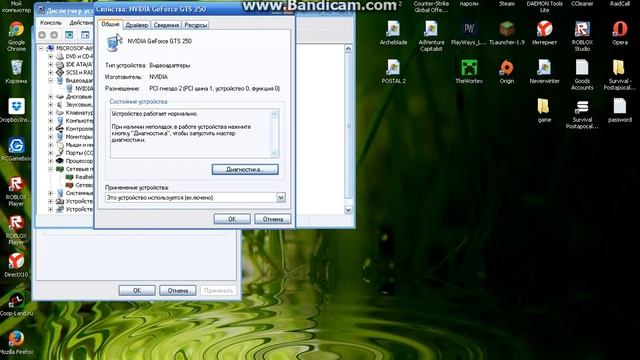Toggle the console tree toolbar icon
Image resolution: width=640 pixels, height=360 pixels.
point(69,35)
